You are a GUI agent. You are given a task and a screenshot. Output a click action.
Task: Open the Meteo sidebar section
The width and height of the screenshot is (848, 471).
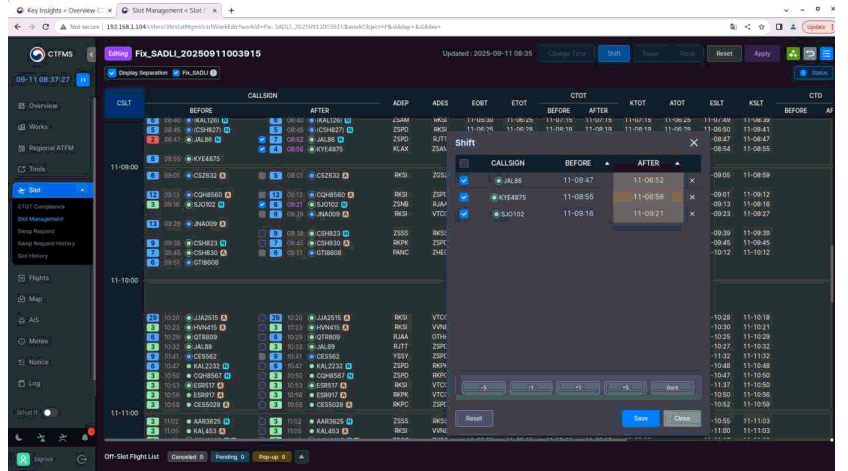click(x=38, y=341)
